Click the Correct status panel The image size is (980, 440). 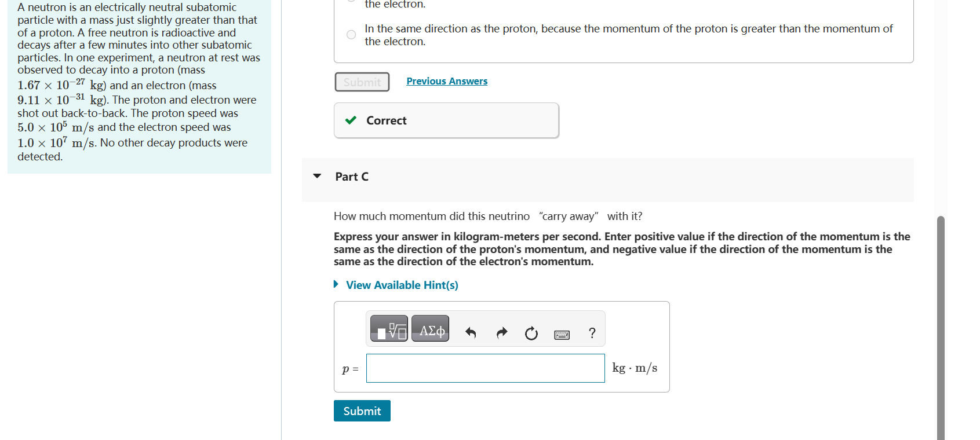(446, 120)
